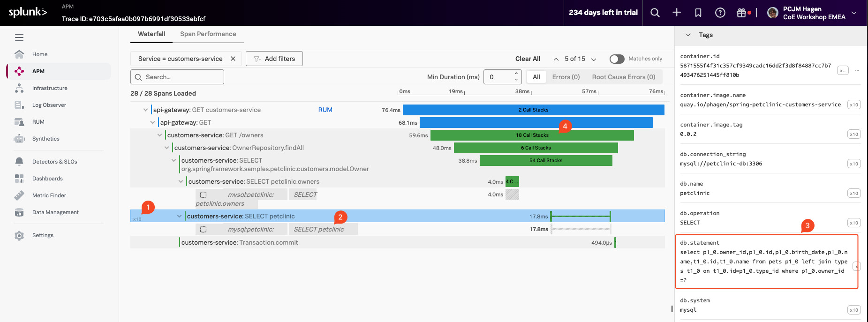Toggle the Matches only switch
Screen dimensions: 868x322
(617, 59)
